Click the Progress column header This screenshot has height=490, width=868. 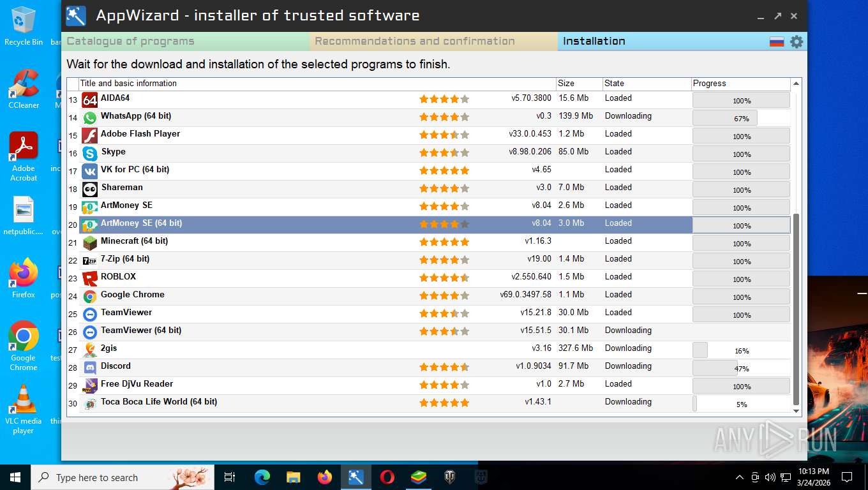[741, 84]
